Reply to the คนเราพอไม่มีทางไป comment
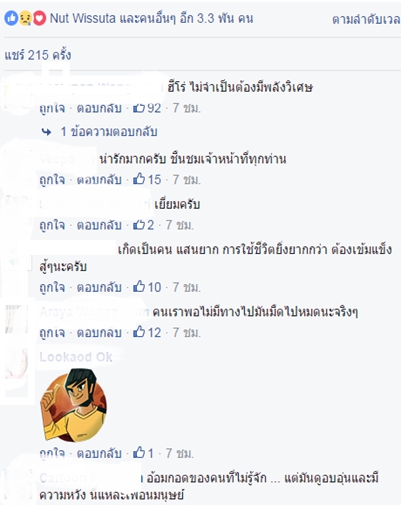This screenshot has width=401, height=508. [99, 332]
